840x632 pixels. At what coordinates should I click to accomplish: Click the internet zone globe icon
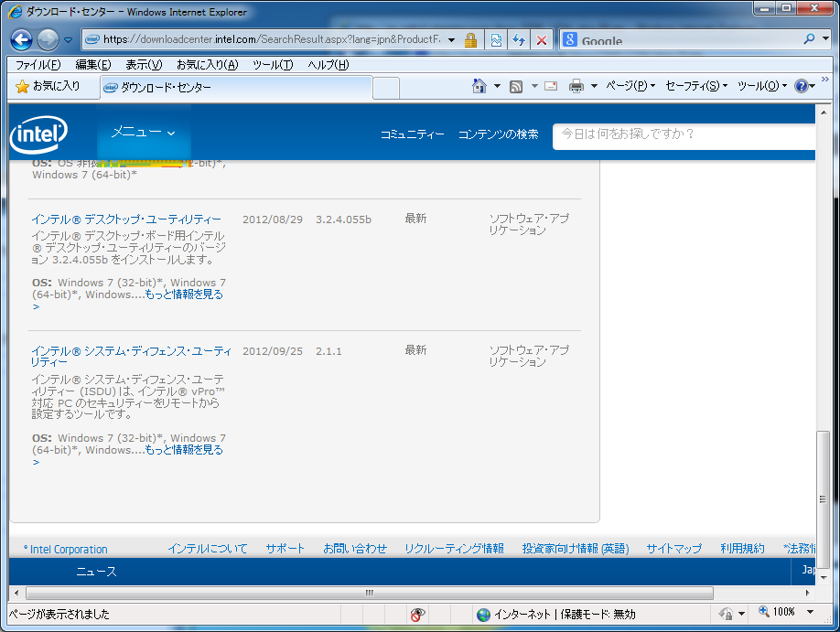[x=483, y=615]
